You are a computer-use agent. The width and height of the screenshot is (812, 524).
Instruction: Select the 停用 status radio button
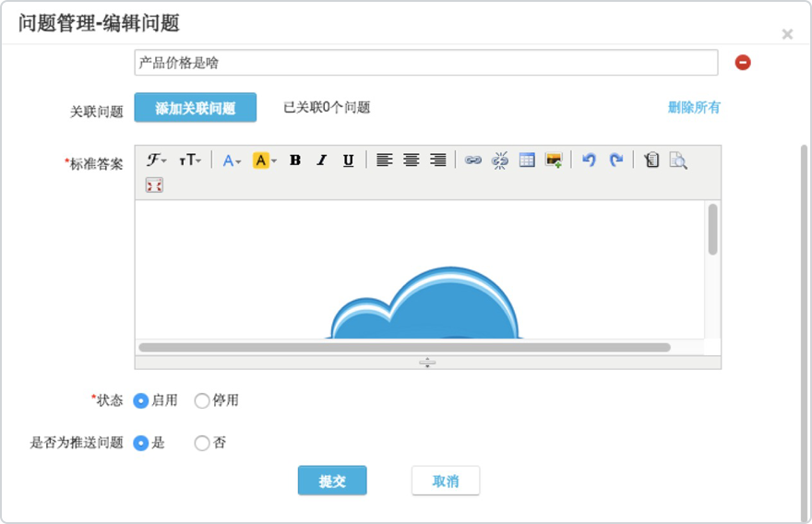click(x=202, y=400)
